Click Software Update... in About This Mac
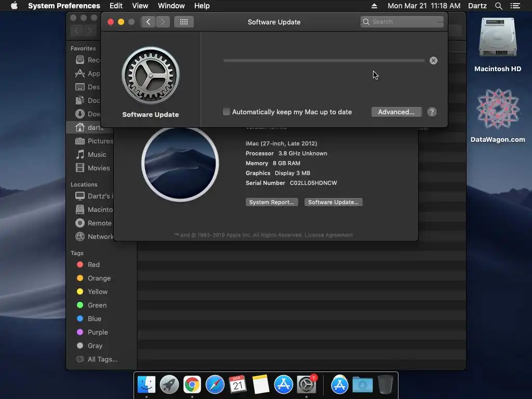The image size is (532, 399). click(333, 202)
